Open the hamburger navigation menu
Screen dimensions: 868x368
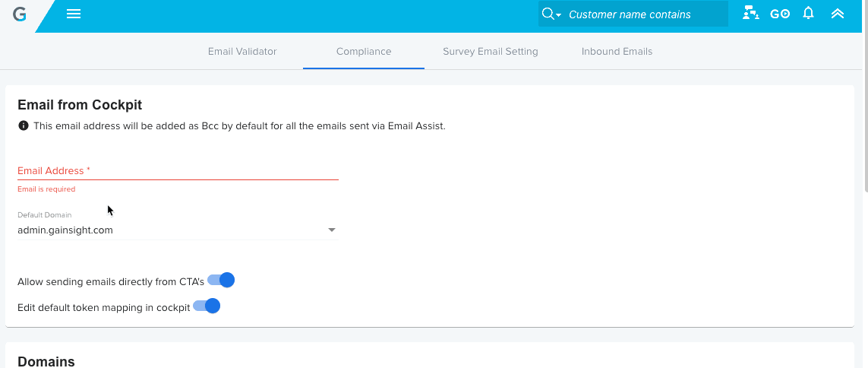point(74,14)
